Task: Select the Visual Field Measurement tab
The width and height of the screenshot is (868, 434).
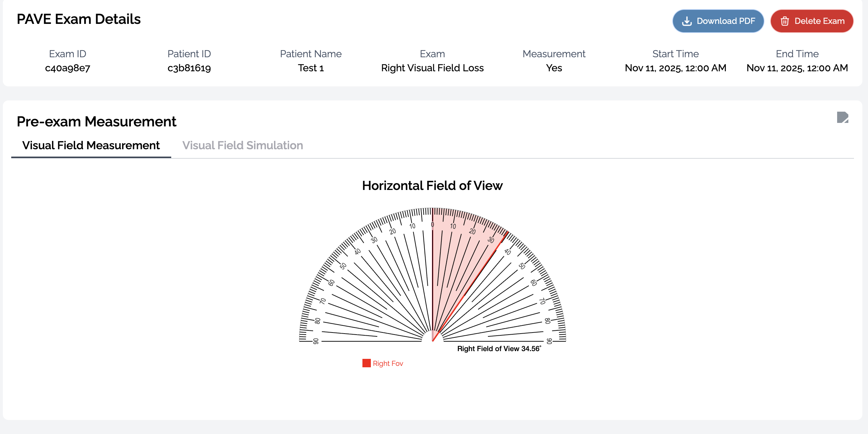Action: pos(91,145)
